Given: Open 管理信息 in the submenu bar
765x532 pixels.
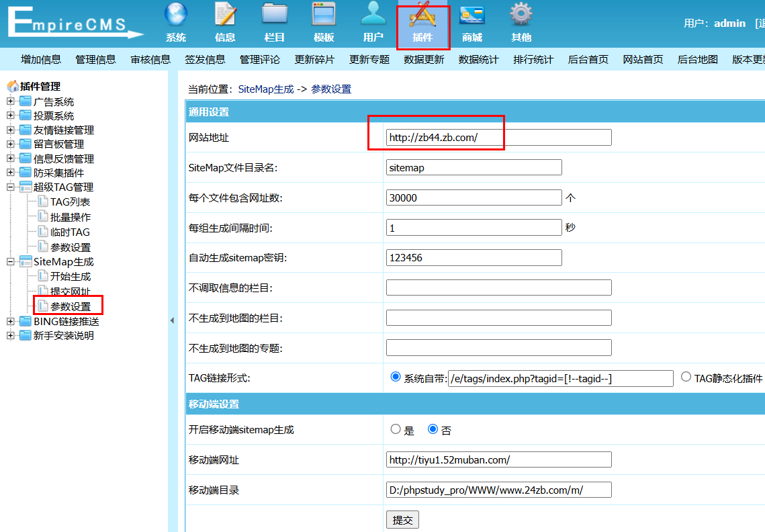Looking at the screenshot, I should point(95,59).
